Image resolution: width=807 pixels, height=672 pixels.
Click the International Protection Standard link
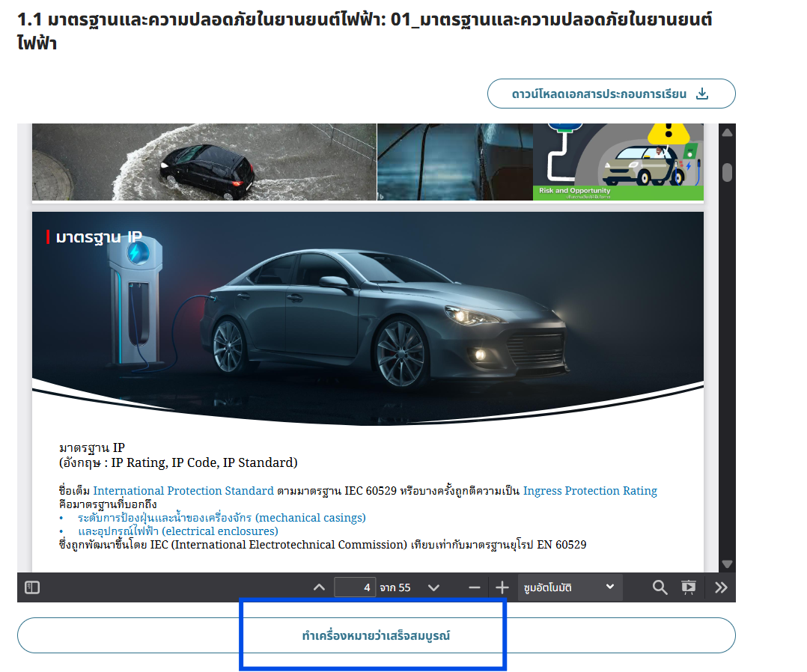coord(183,491)
